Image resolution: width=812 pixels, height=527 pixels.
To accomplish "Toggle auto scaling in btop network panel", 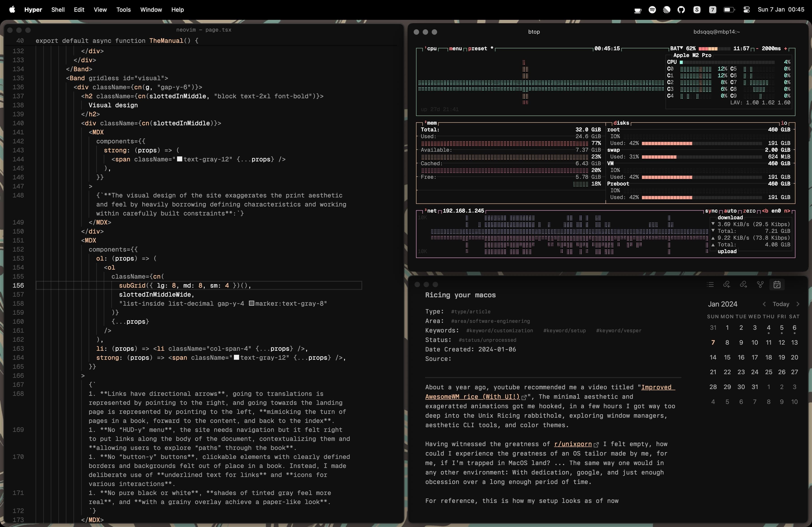I will pos(730,211).
